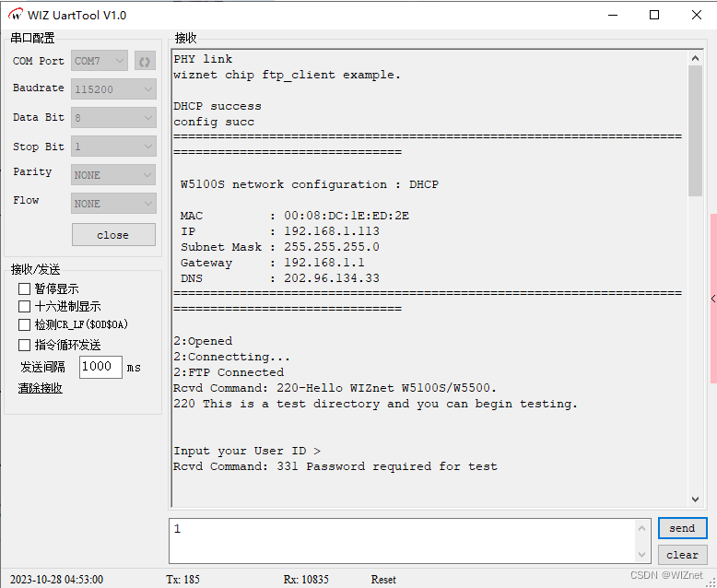The width and height of the screenshot is (717, 588).
Task: Click the 2023-10-28 04:53:00 timestamp
Action: [57, 580]
